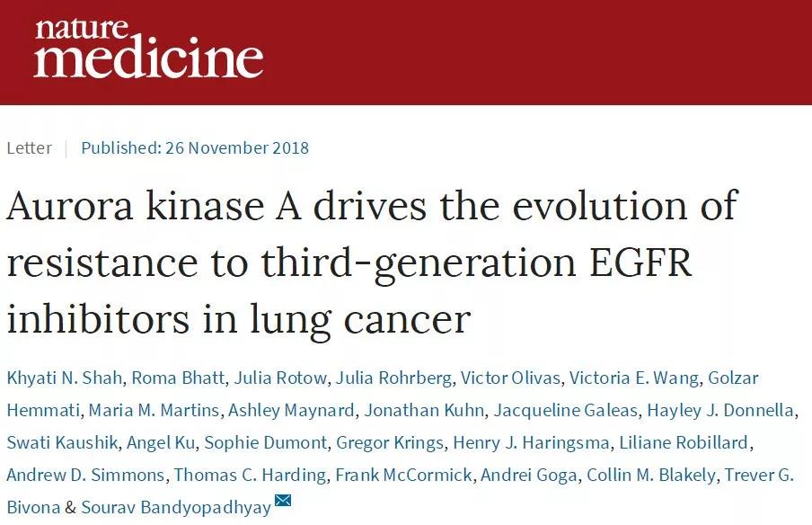Open Victoria E. Wang author link
Screen dimensions: 812x525
tap(634, 378)
